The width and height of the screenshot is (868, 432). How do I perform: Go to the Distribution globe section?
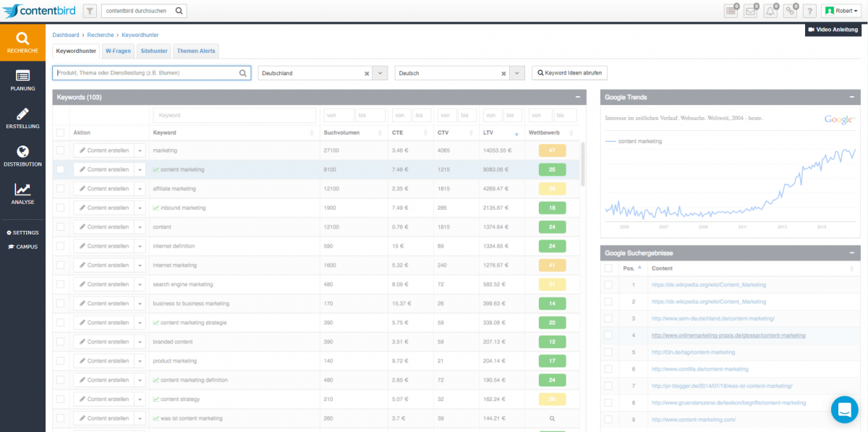pyautogui.click(x=22, y=156)
